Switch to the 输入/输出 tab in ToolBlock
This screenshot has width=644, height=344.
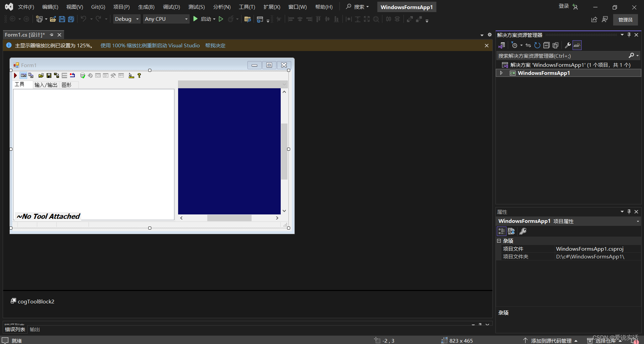pos(46,85)
